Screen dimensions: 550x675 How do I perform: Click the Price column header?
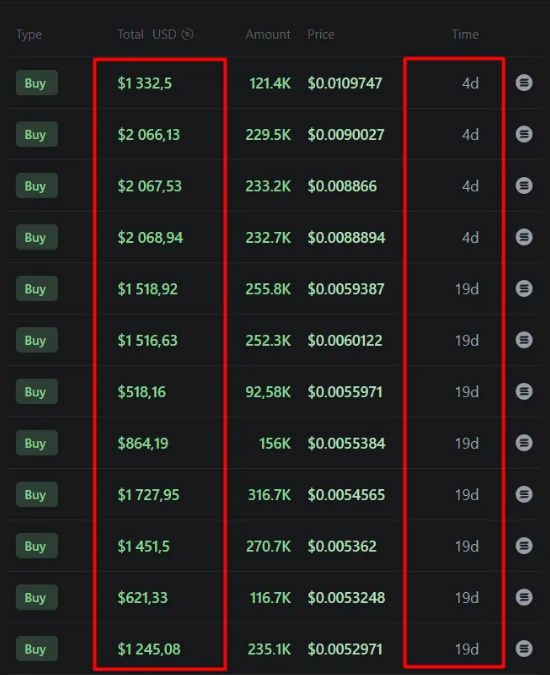tap(321, 34)
